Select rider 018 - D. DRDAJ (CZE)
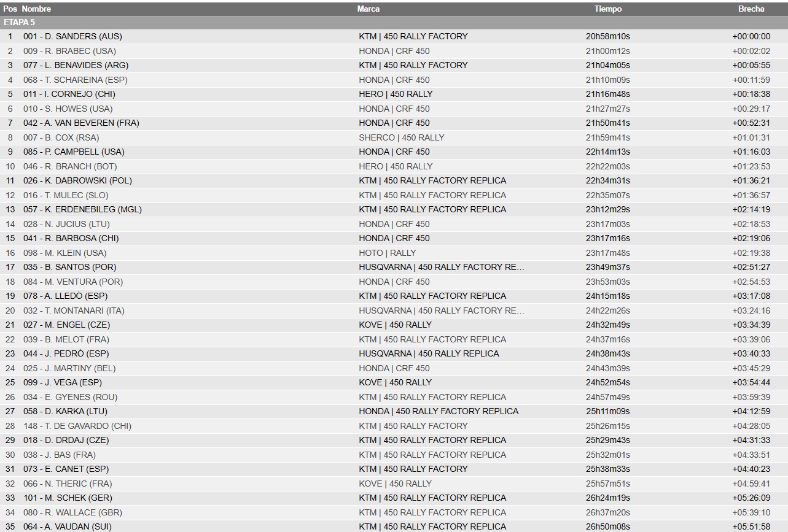788x532 pixels. [x=66, y=440]
